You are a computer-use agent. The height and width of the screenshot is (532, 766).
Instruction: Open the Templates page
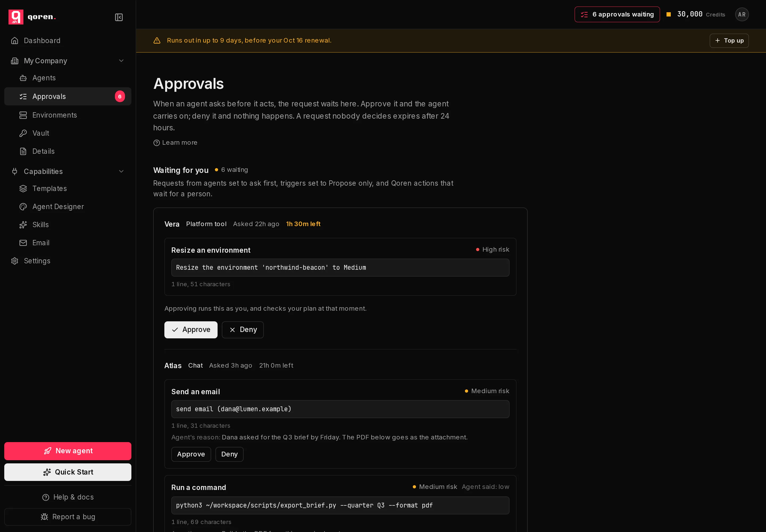click(68, 189)
